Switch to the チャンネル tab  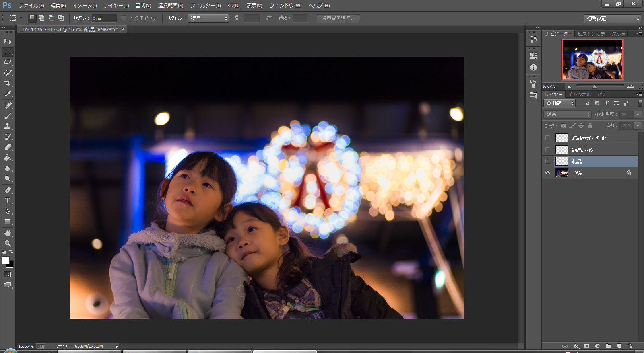579,94
